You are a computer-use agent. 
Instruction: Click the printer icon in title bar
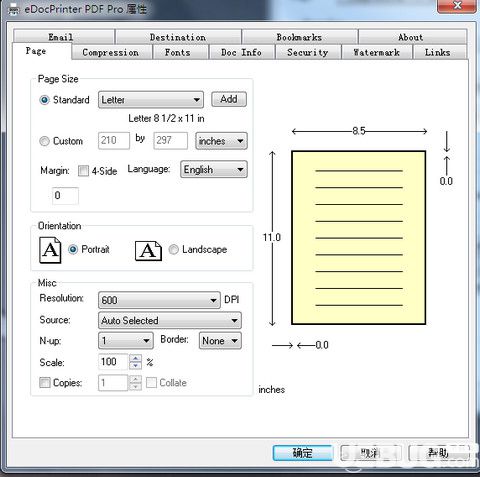pyautogui.click(x=13, y=9)
